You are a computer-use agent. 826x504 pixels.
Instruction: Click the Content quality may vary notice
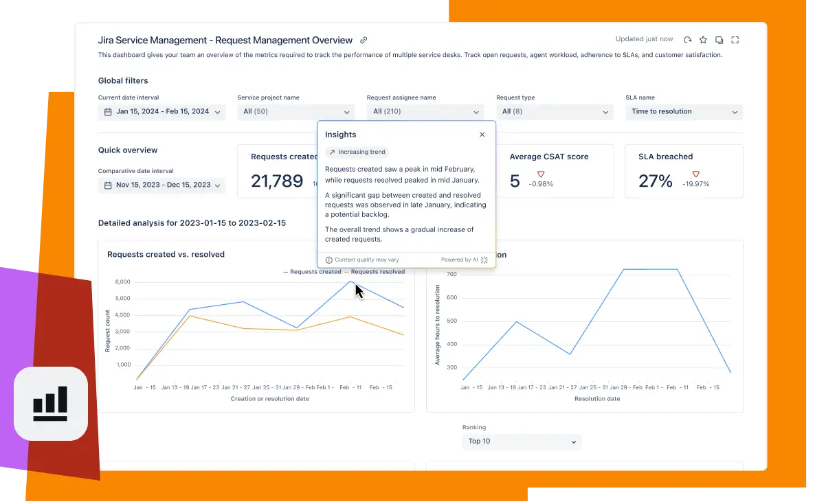pyautogui.click(x=367, y=260)
